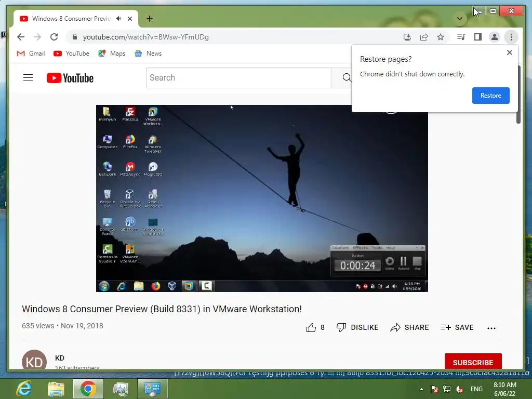This screenshot has height=399, width=532.
Task: Click the page vertical scrollbar
Action: [x=518, y=95]
